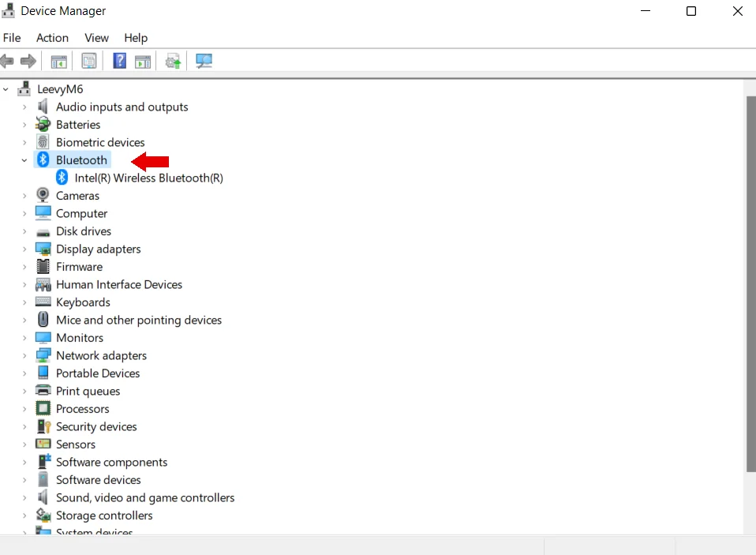Select the Biometric devices label
Screen dimensions: 756x555
[x=100, y=142]
